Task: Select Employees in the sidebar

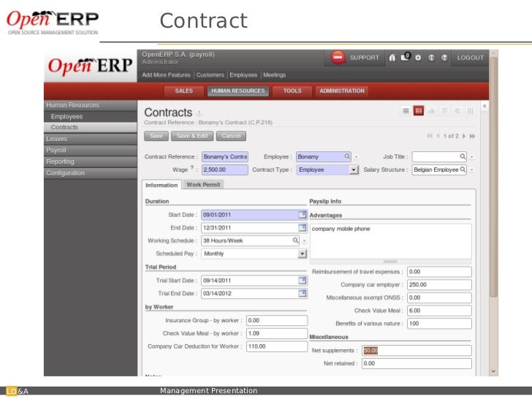Action: [x=91, y=116]
